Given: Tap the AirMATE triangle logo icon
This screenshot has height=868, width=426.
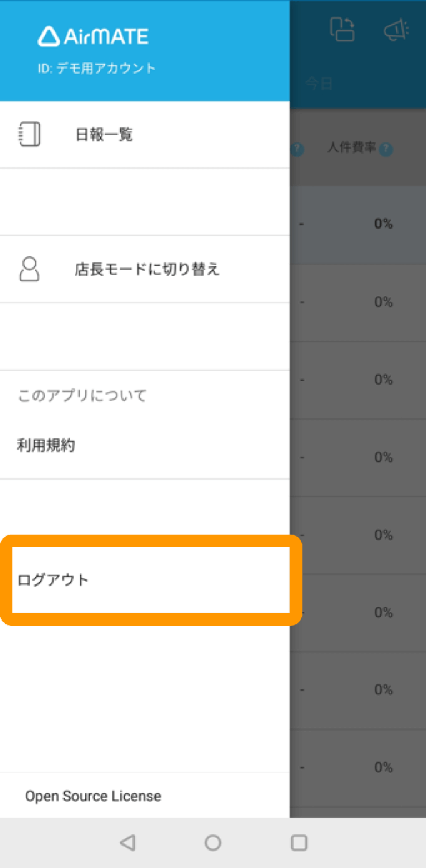Looking at the screenshot, I should (x=49, y=36).
